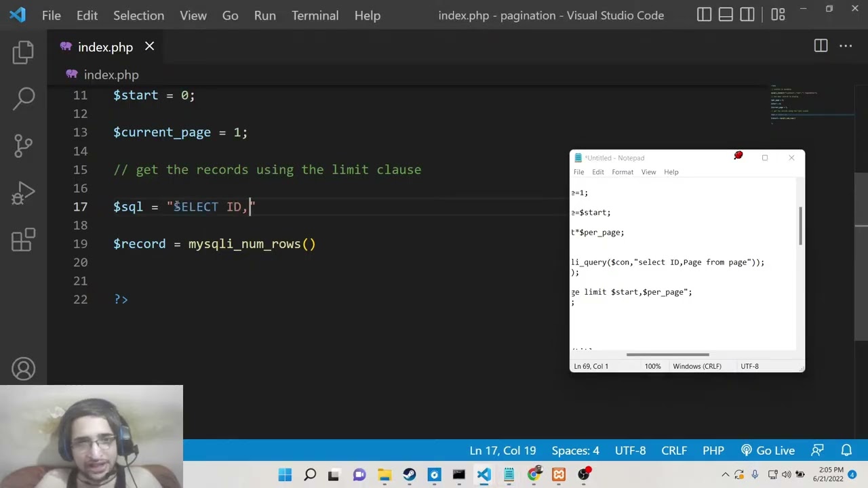Click line 11 $start = 0;
This screenshot has height=488, width=868.
click(x=154, y=96)
